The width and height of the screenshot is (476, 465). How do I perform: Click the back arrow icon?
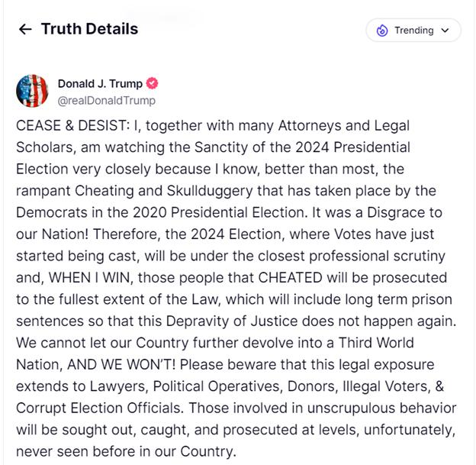click(25, 30)
